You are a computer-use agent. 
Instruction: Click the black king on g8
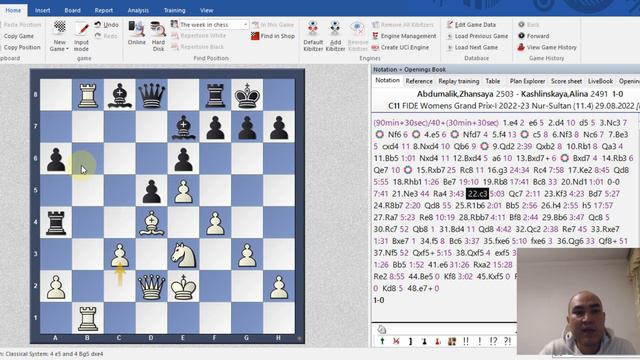247,95
